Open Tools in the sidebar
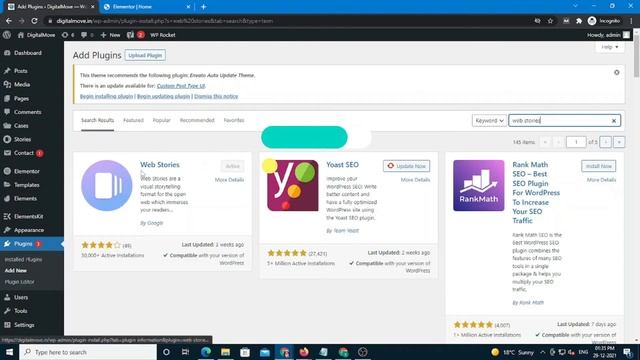Screen dimensions: 640x360 pos(20,311)
